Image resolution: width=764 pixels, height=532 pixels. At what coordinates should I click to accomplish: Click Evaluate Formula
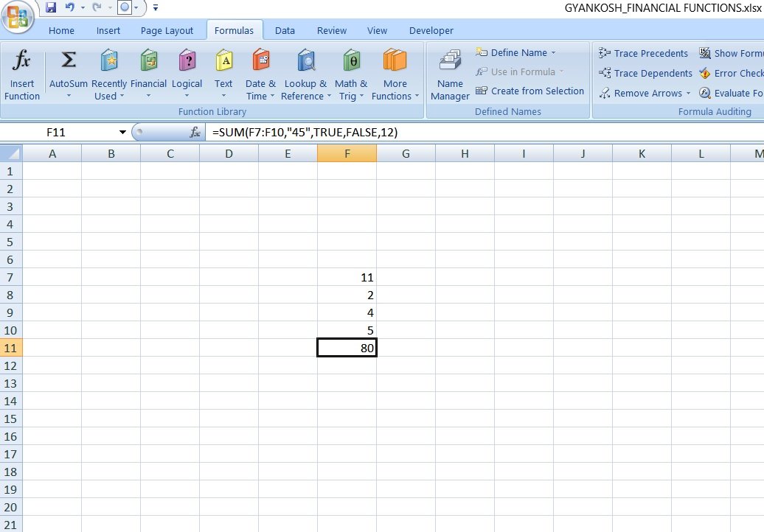point(737,93)
